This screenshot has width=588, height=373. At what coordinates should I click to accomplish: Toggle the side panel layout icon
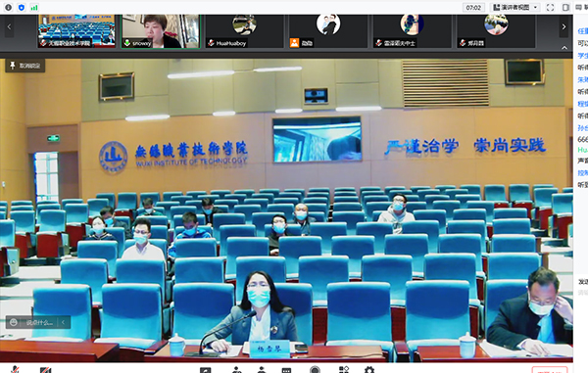565,7
